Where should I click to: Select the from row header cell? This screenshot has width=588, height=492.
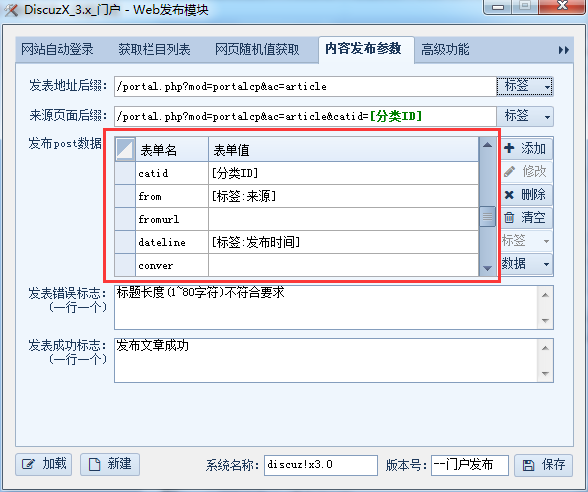125,196
